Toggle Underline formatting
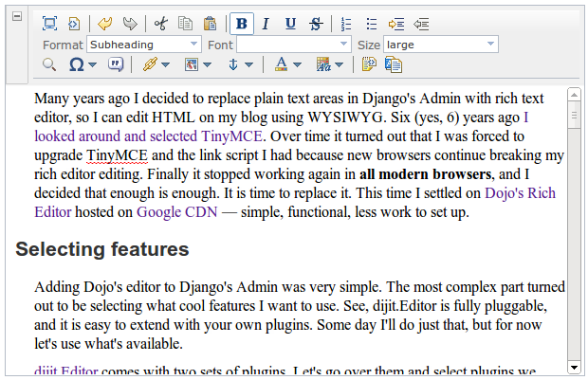This screenshot has width=588, height=380. (290, 24)
